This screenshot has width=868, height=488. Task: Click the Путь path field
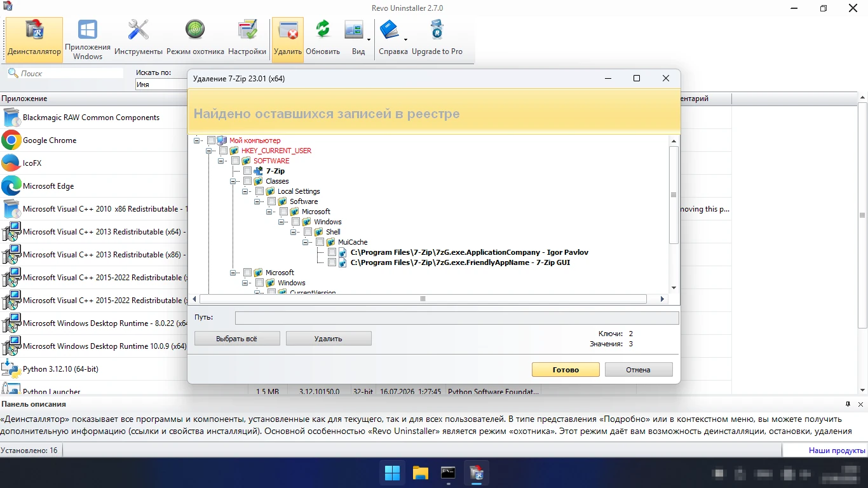(457, 318)
